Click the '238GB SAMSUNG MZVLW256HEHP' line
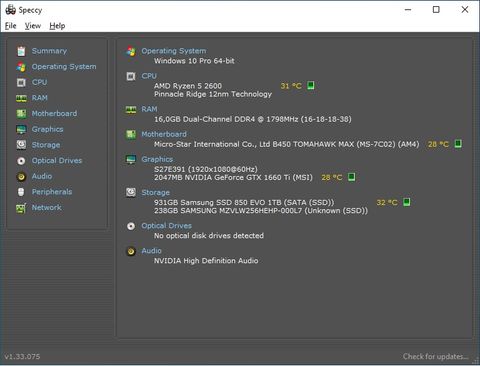Image resolution: width=480 pixels, height=366 pixels. [261, 211]
